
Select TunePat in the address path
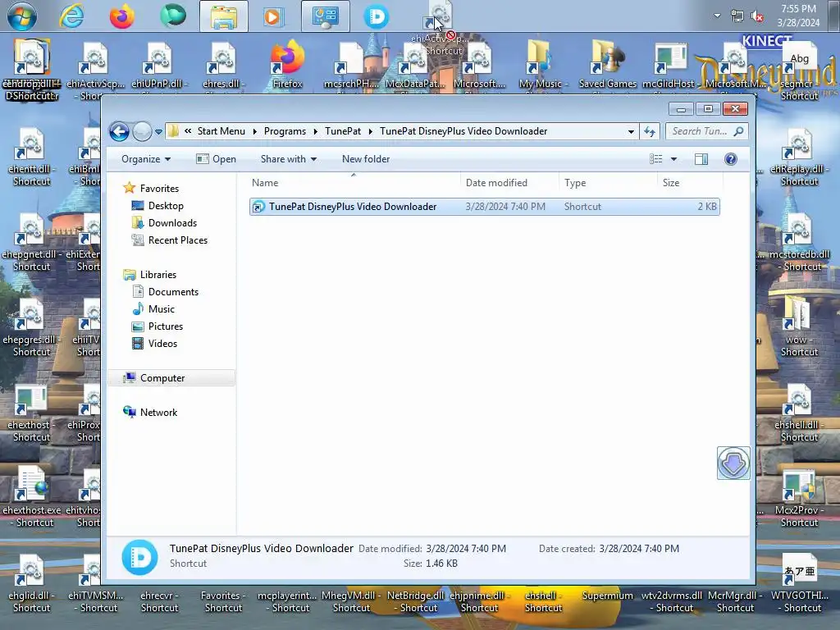coord(343,131)
